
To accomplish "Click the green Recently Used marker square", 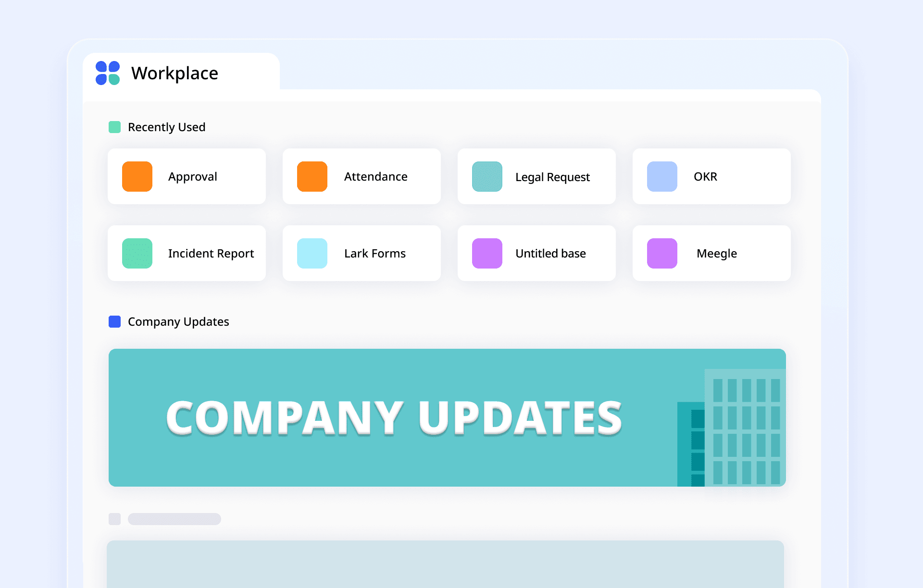I will coord(114,127).
